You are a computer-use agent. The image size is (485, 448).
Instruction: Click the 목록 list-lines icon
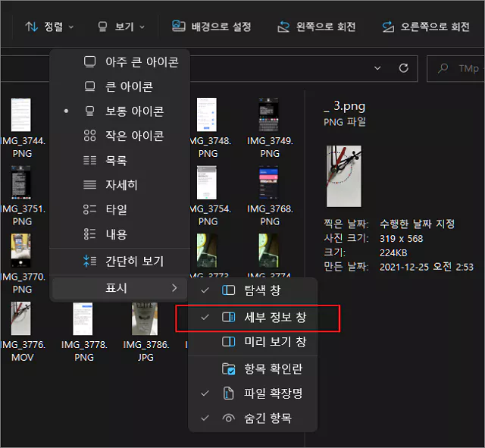89,160
